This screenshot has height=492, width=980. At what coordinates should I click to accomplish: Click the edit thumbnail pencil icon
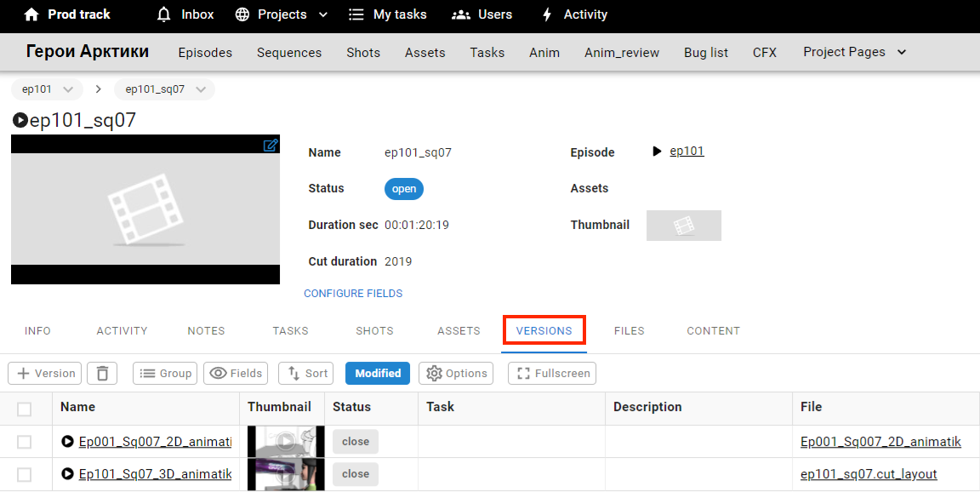[x=271, y=146]
